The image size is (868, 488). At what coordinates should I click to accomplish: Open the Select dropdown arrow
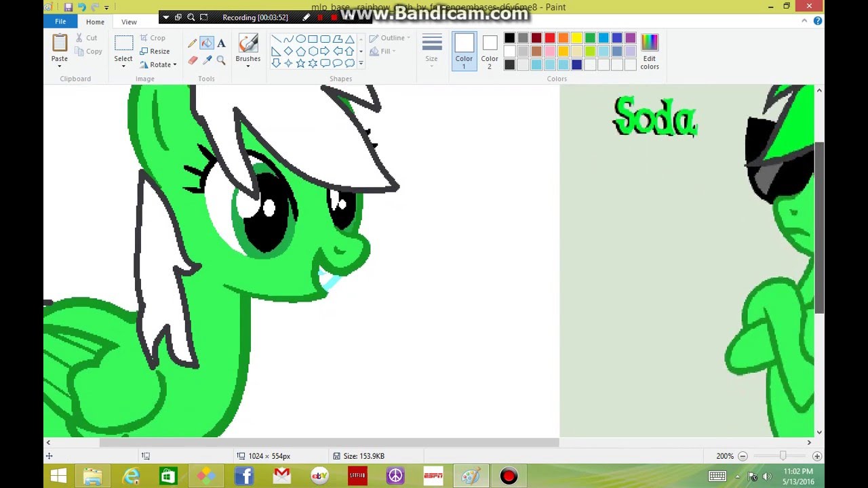pyautogui.click(x=123, y=66)
